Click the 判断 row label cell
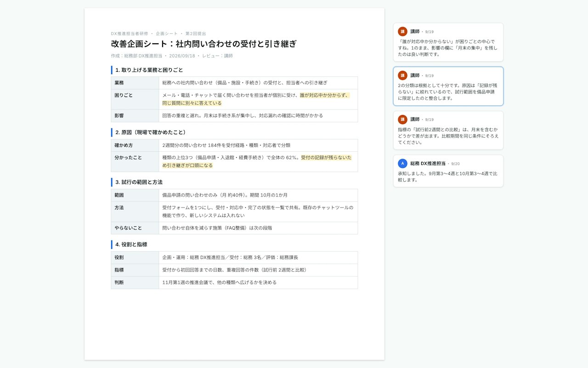 [135, 282]
